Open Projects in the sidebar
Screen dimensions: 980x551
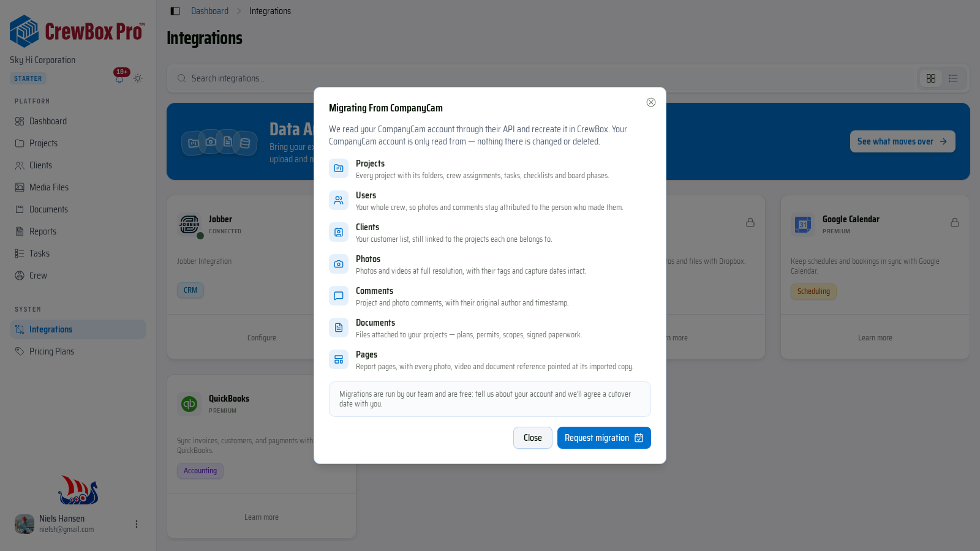coord(78,143)
